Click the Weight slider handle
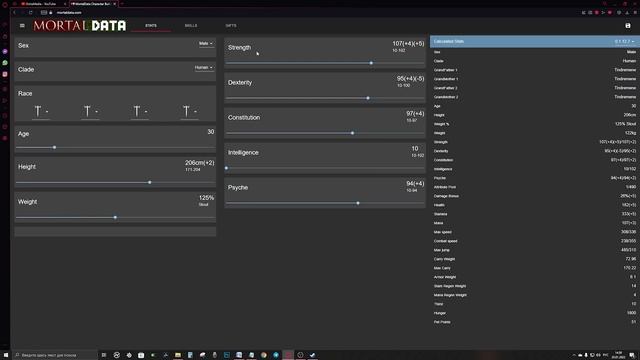The height and width of the screenshot is (360, 640). point(115,218)
